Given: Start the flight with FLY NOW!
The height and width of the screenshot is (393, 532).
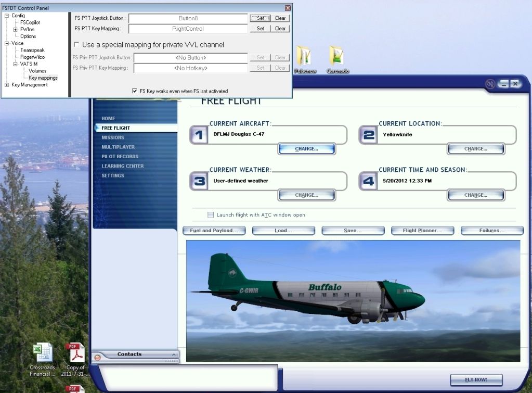Looking at the screenshot, I should (x=476, y=380).
